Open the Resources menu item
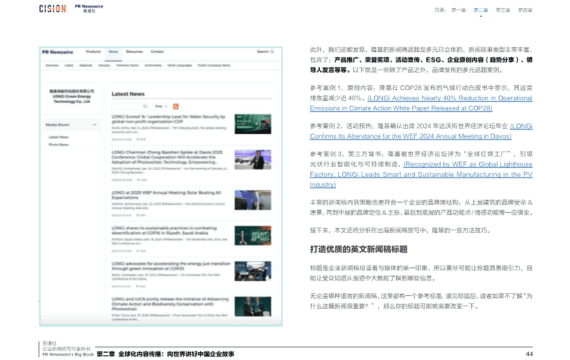The height and width of the screenshot is (360, 570). pyautogui.click(x=135, y=52)
